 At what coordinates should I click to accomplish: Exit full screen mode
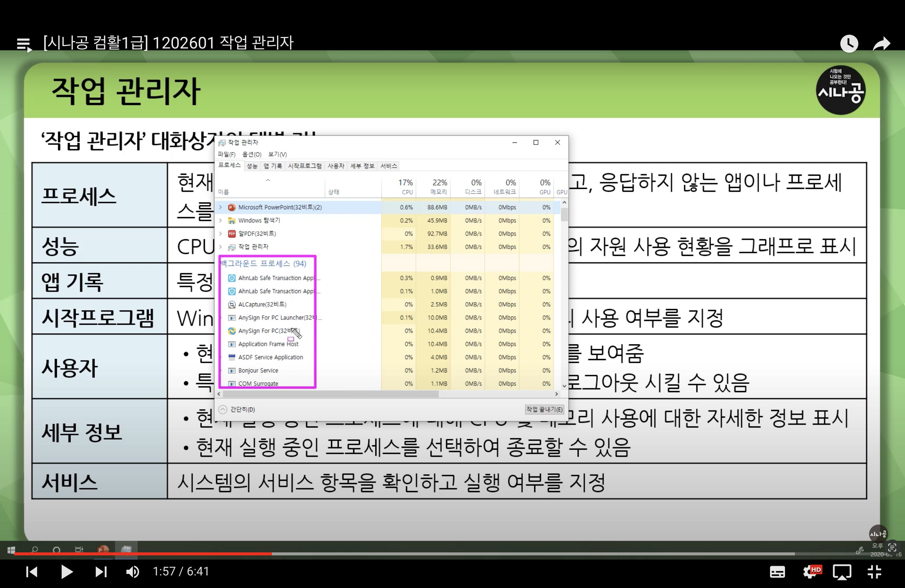[x=874, y=572]
